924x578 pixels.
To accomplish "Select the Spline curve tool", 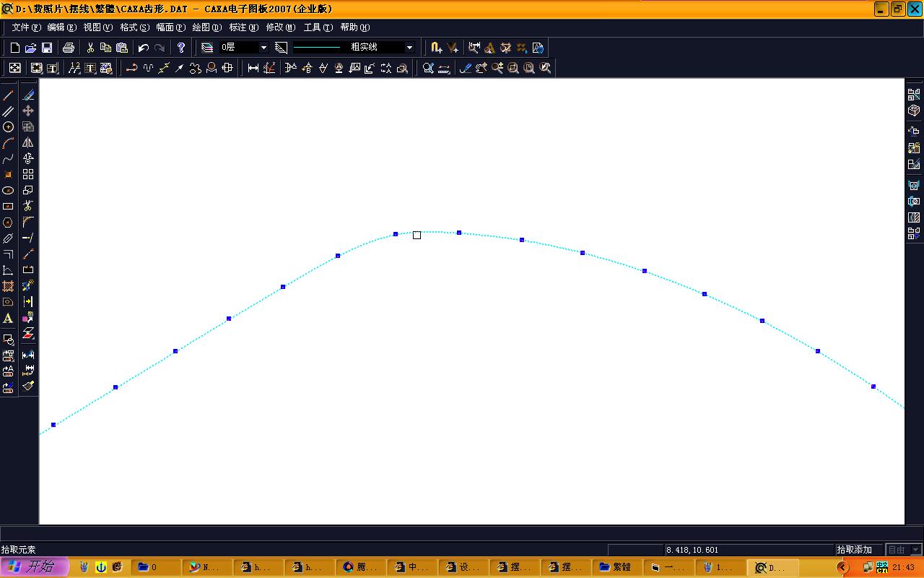I will coord(9,159).
